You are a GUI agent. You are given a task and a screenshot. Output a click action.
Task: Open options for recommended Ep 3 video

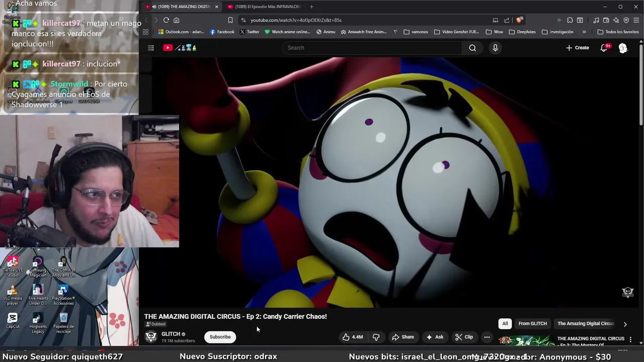coord(630,339)
